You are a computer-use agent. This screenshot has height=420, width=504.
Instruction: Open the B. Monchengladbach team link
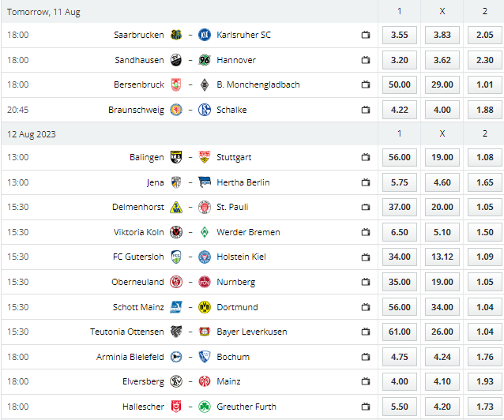(x=258, y=84)
